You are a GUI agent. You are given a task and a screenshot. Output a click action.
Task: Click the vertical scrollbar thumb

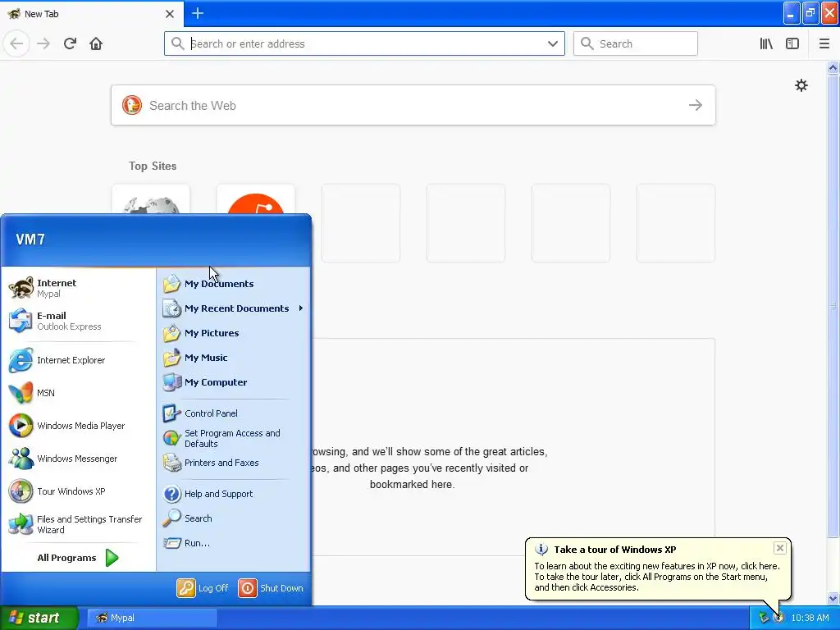click(833, 306)
